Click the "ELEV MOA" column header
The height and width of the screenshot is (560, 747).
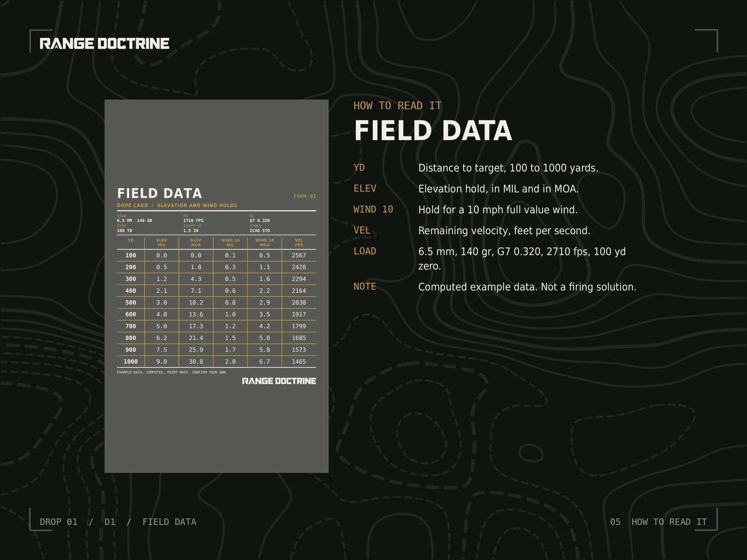coord(196,243)
